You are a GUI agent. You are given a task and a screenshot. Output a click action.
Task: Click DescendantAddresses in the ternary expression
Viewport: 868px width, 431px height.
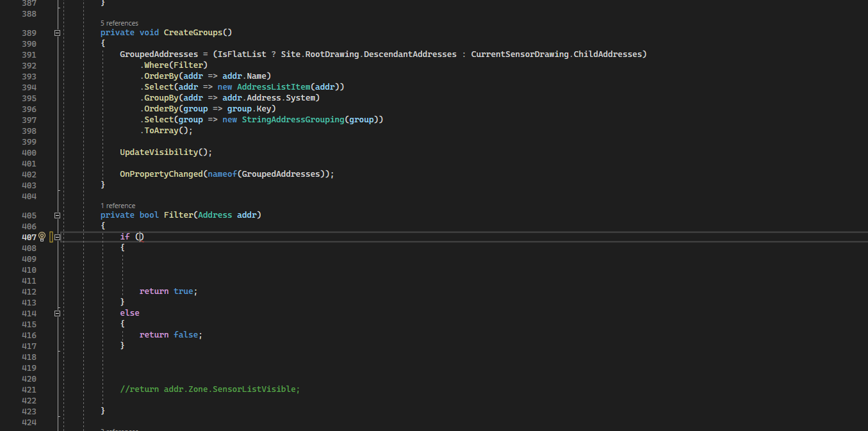(x=410, y=54)
